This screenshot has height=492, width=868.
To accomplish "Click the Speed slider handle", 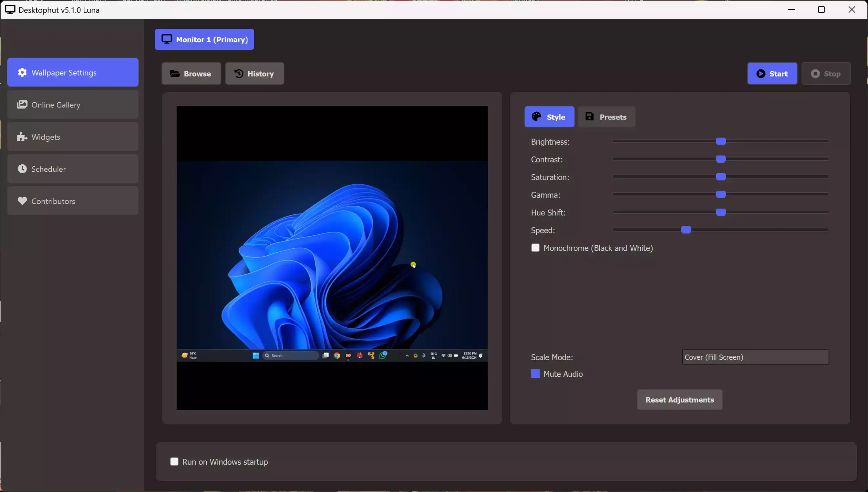I will point(686,230).
